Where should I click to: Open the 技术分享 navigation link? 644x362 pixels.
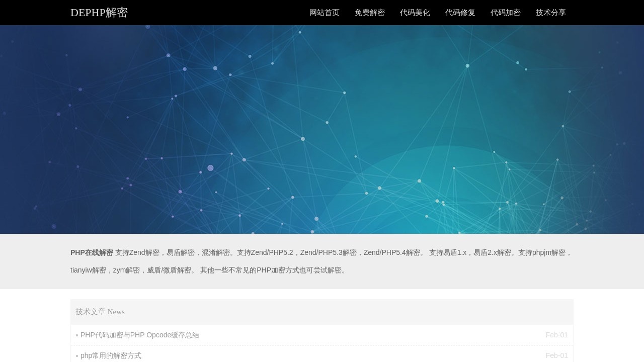(550, 13)
